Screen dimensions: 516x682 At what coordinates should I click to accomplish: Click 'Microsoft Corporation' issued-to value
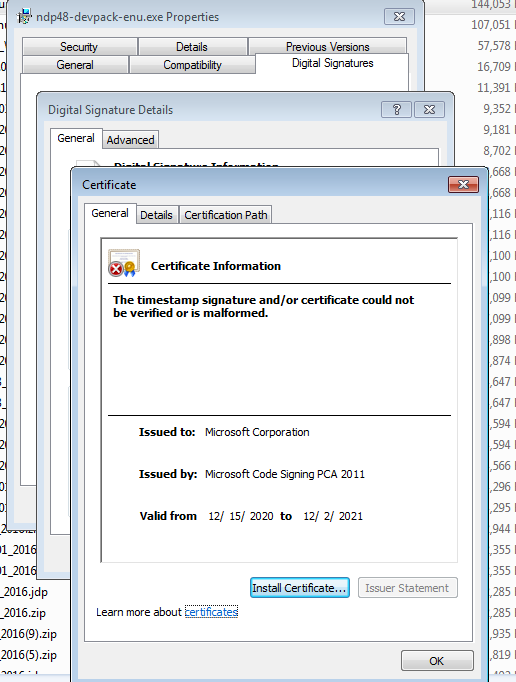(x=257, y=432)
